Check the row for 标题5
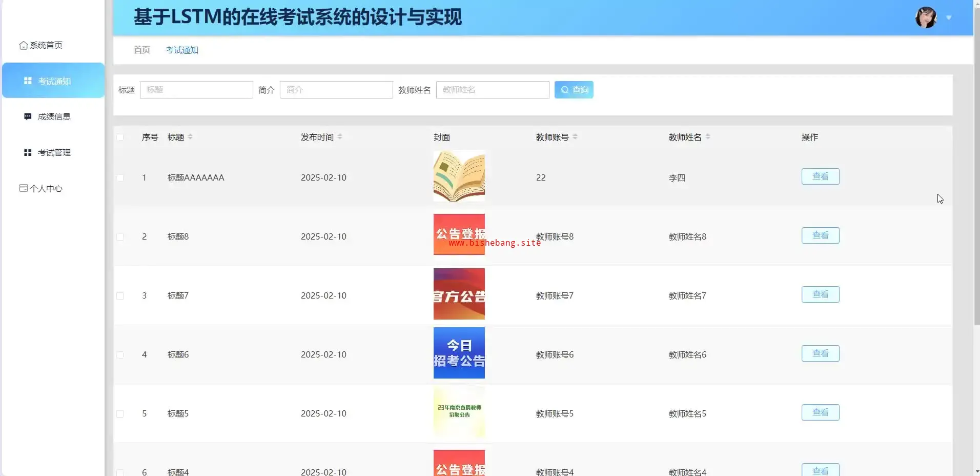Screen dimensions: 980x476 point(120,414)
